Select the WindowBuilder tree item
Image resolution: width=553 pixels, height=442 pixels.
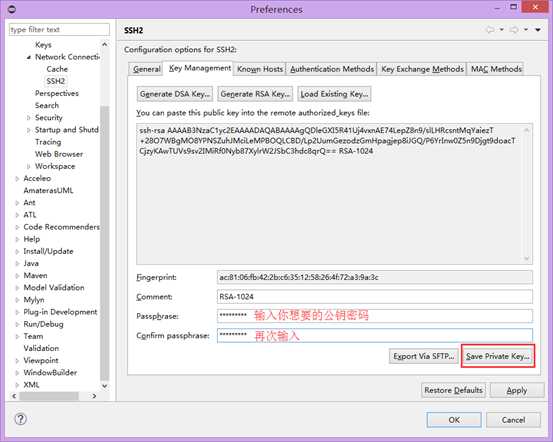50,373
